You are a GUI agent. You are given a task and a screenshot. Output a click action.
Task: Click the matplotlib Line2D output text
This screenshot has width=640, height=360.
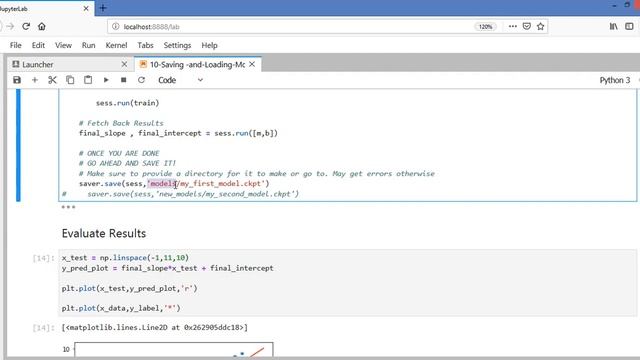[155, 327]
